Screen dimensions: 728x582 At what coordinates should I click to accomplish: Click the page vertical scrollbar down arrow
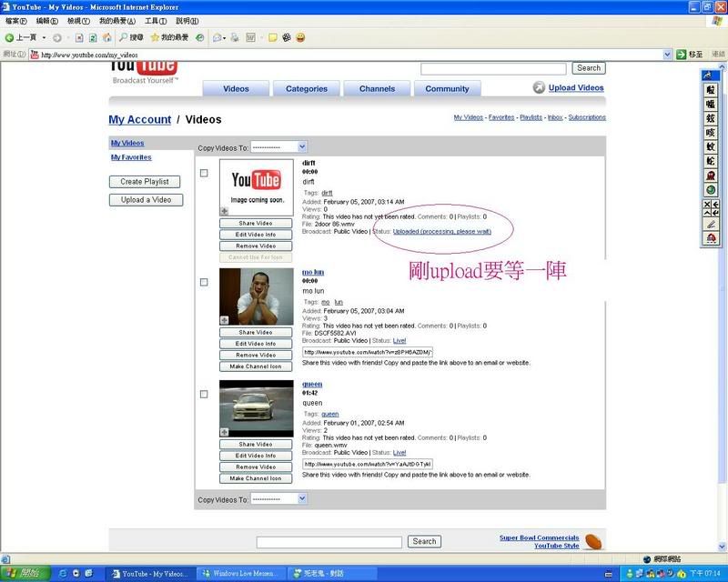[722, 547]
